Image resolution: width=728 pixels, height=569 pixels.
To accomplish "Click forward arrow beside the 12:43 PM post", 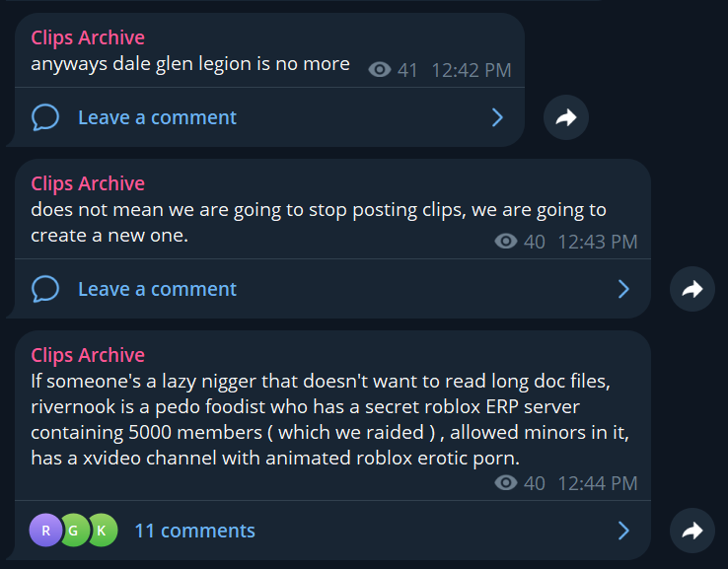I will click(692, 289).
